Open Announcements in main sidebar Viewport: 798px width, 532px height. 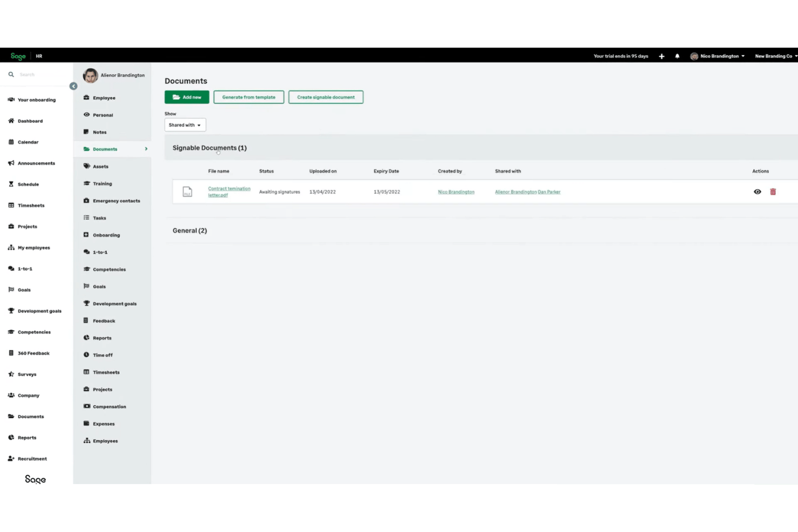pyautogui.click(x=36, y=163)
